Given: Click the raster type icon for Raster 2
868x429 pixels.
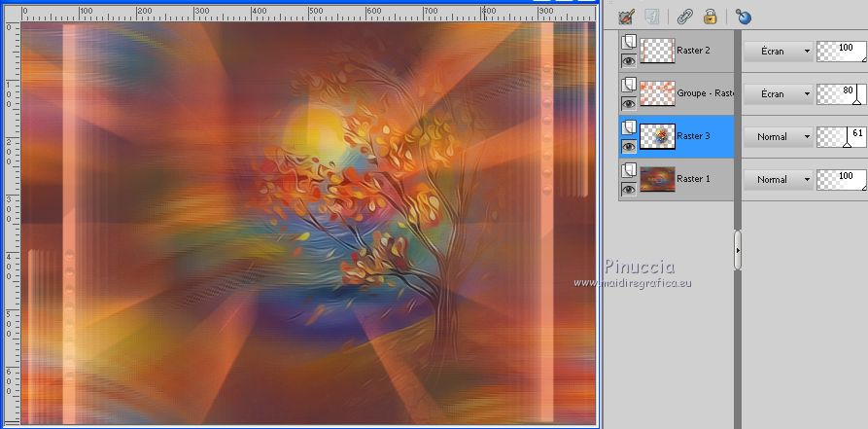Looking at the screenshot, I should click(x=628, y=42).
